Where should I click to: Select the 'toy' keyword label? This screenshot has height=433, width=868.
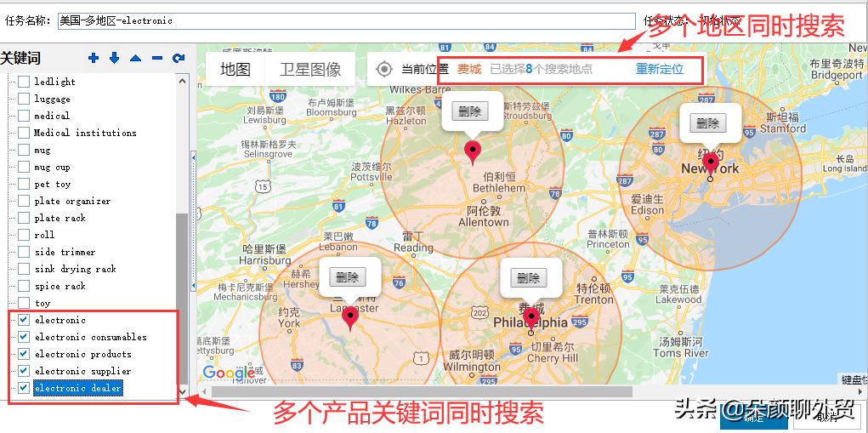coord(43,303)
